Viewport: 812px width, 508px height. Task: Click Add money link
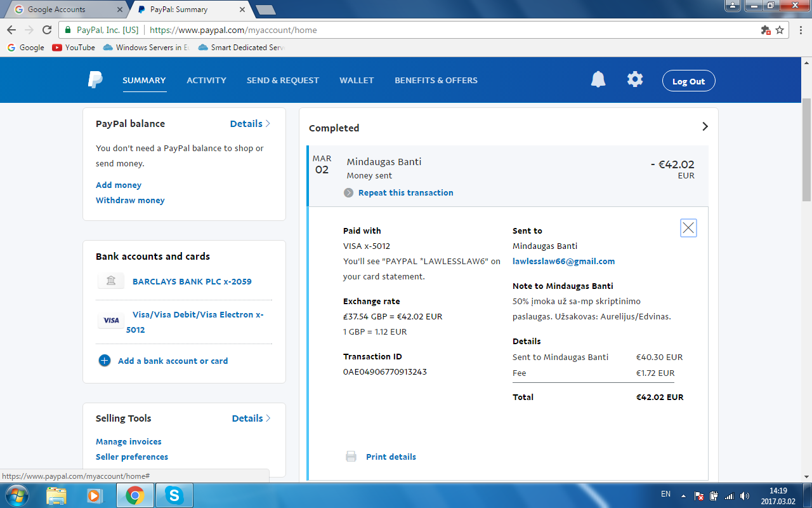coord(119,185)
